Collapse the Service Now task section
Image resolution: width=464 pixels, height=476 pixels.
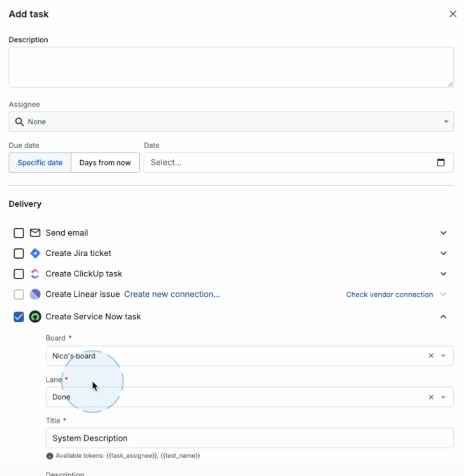pyautogui.click(x=443, y=317)
